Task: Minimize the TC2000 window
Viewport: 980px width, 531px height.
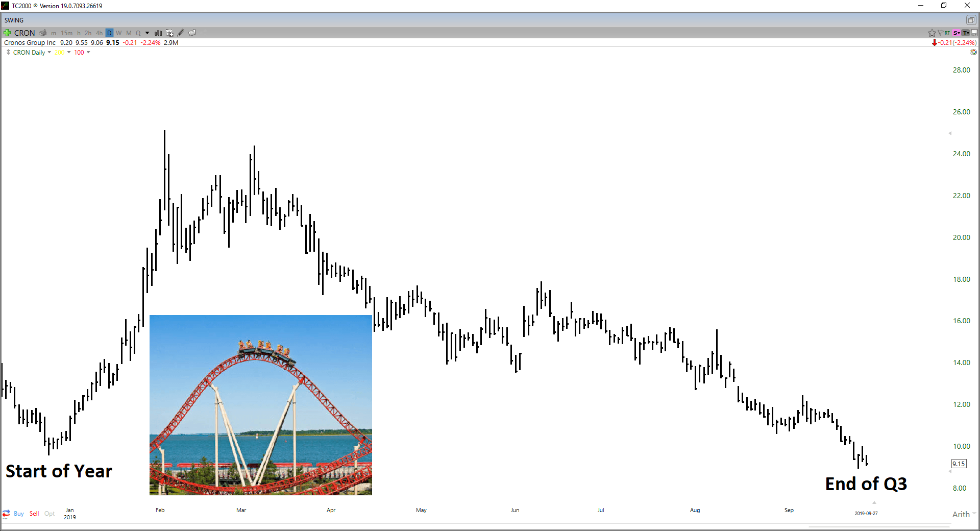Action: [921, 6]
